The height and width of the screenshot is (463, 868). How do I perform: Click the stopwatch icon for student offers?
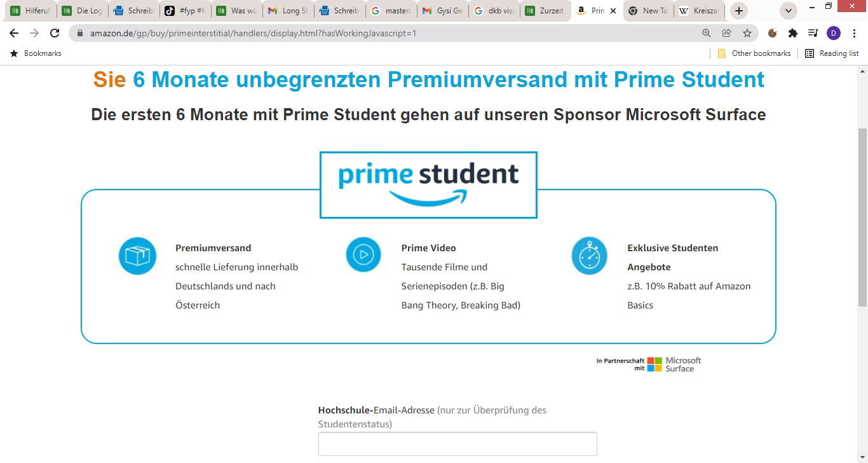click(590, 256)
